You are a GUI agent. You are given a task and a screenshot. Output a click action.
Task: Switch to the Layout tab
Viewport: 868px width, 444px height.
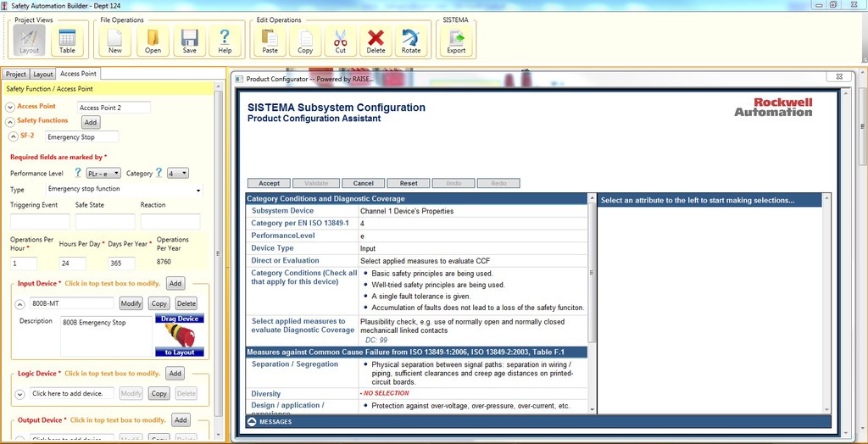tap(42, 75)
